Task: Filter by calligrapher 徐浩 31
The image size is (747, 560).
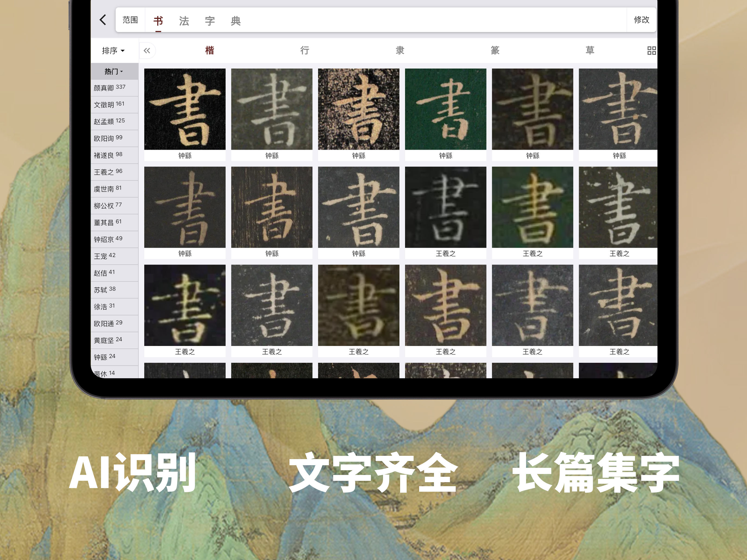Action: coord(115,307)
